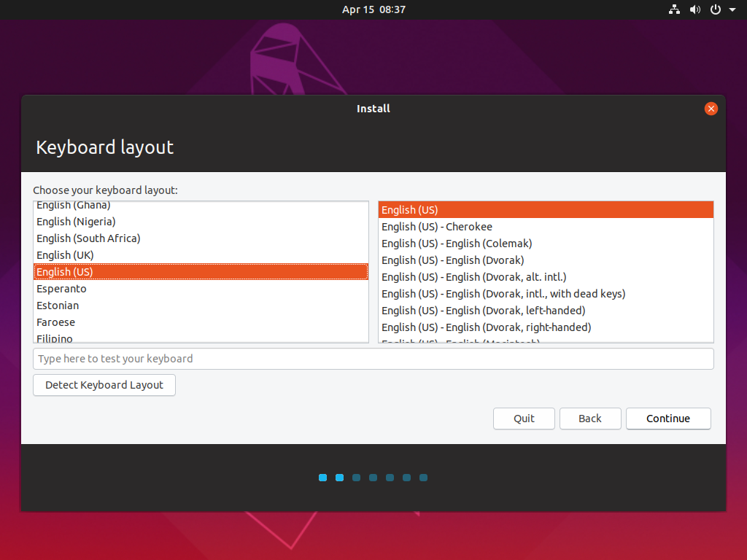Select English (Ghana) layout
Image resolution: width=747 pixels, height=560 pixels.
[201, 206]
